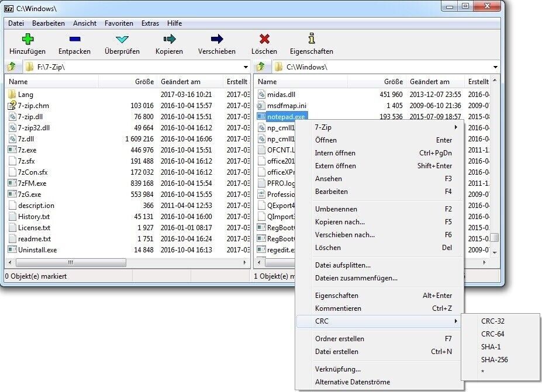Go up one level in the F:\7-Zip panel
Image resolution: width=542 pixels, height=392 pixels.
coord(11,67)
